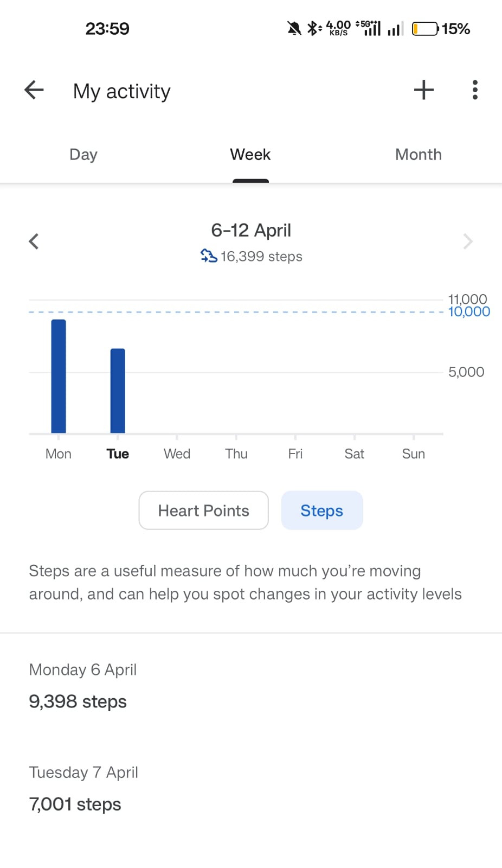Image resolution: width=502 pixels, height=868 pixels.
Task: Select the Week tab
Action: click(x=250, y=155)
